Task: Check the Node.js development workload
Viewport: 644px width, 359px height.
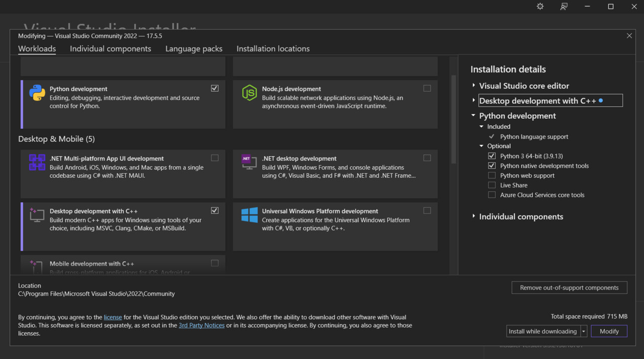Action: pyautogui.click(x=427, y=88)
